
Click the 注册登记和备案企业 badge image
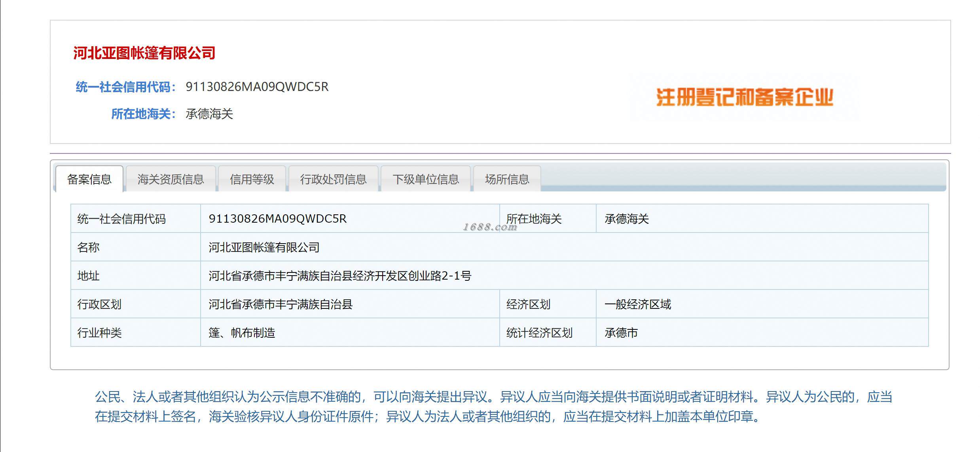pyautogui.click(x=745, y=97)
